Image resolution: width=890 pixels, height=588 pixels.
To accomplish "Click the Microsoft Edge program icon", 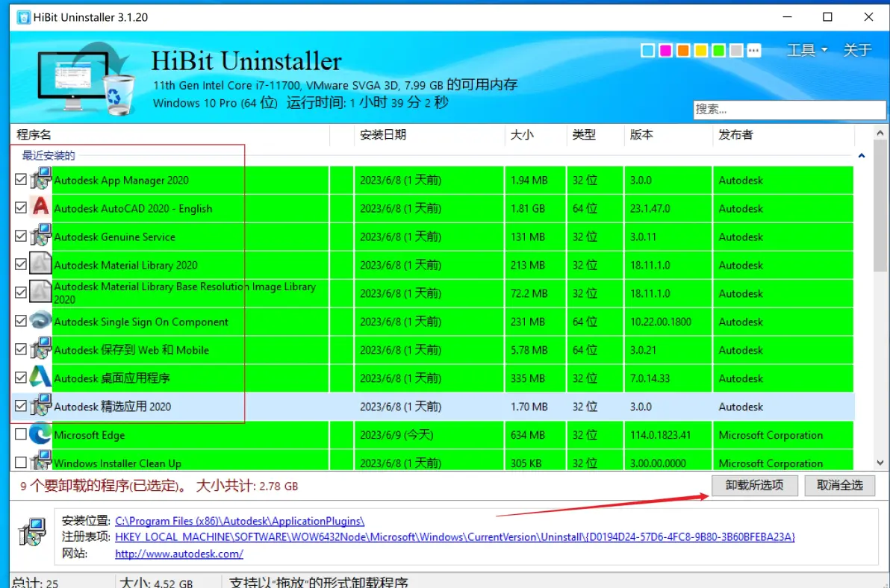I will [x=40, y=434].
